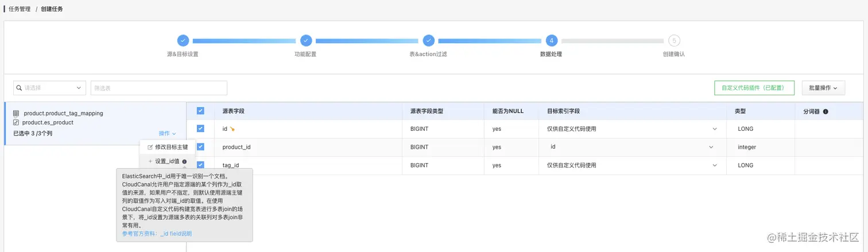The image size is (868, 252).
Task: Select 设置_id值 menu entry
Action: point(168,161)
